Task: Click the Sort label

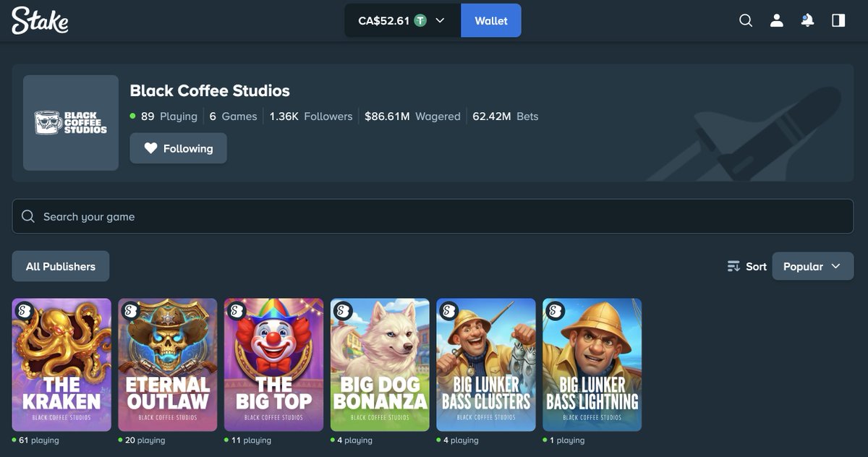Action: (x=756, y=266)
